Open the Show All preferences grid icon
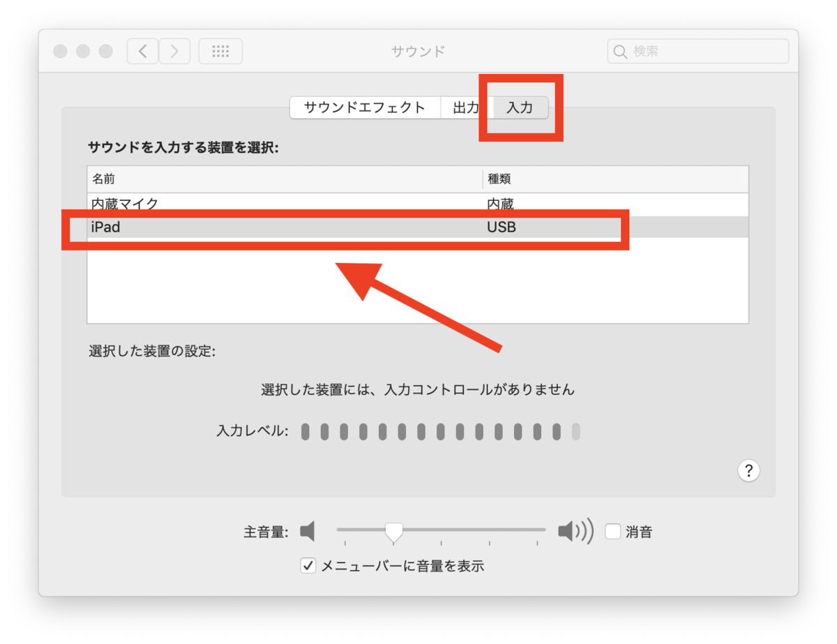 [x=220, y=51]
